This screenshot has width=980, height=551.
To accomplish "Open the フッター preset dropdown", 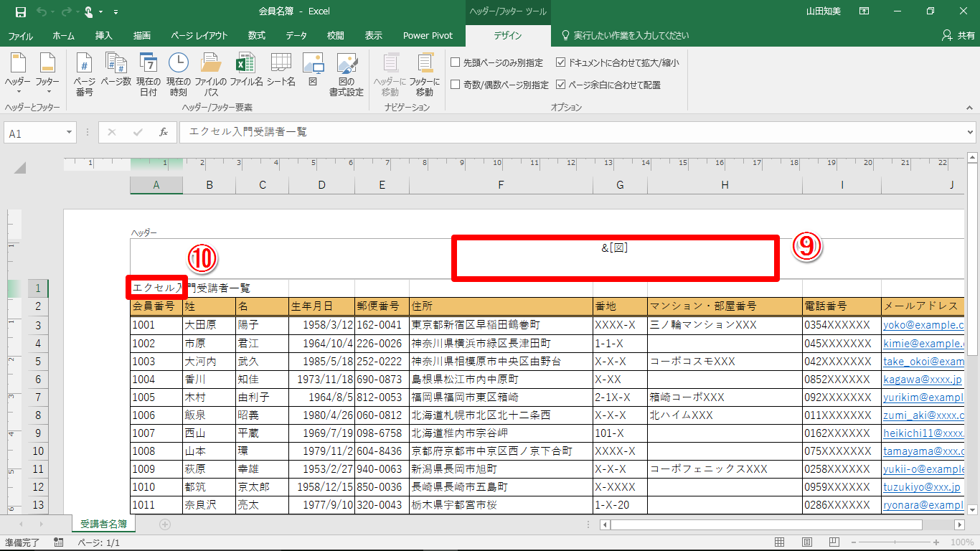I will 48,75.
